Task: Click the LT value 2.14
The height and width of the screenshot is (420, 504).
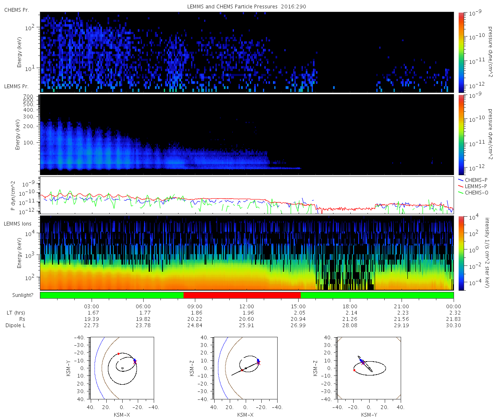Action: coord(352,313)
